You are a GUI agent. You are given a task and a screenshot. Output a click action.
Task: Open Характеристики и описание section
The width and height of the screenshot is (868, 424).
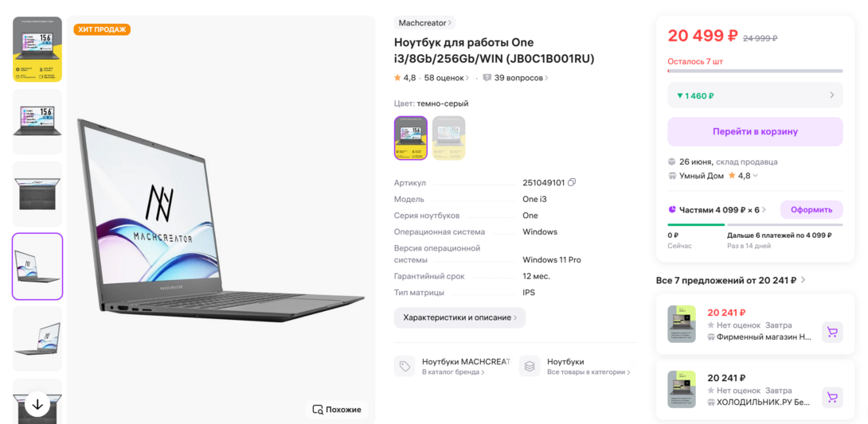pyautogui.click(x=459, y=317)
